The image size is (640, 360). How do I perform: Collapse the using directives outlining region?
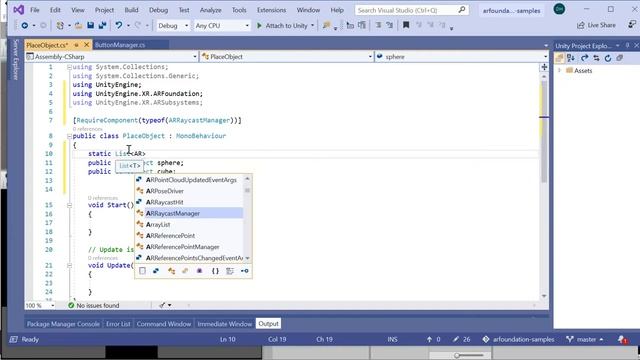tap(69, 67)
